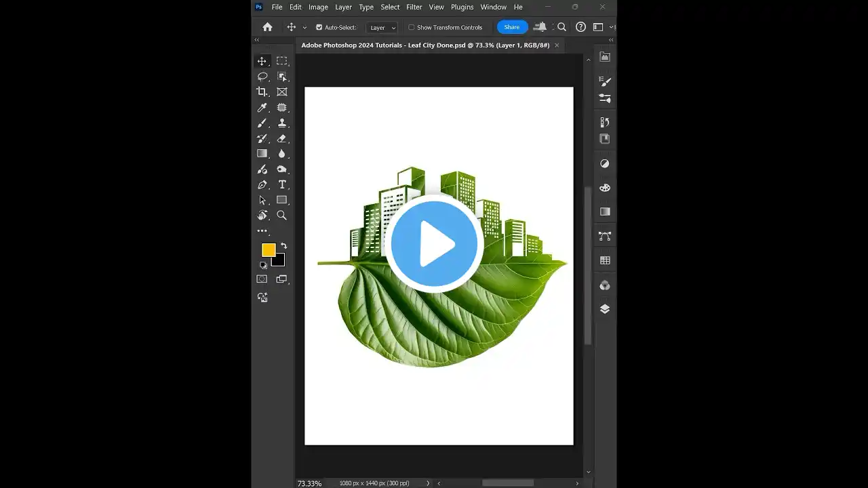
Task: Select the Clone Stamp tool
Action: point(282,123)
